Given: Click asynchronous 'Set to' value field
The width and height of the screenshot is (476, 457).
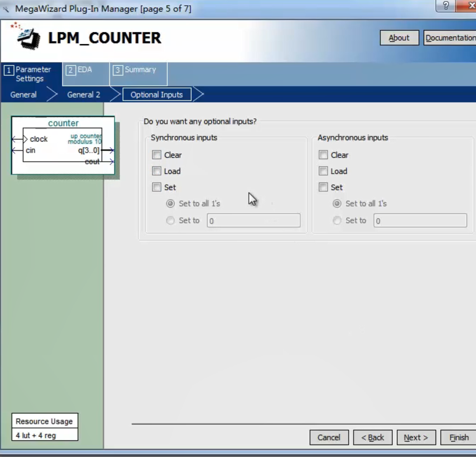Looking at the screenshot, I should [420, 221].
